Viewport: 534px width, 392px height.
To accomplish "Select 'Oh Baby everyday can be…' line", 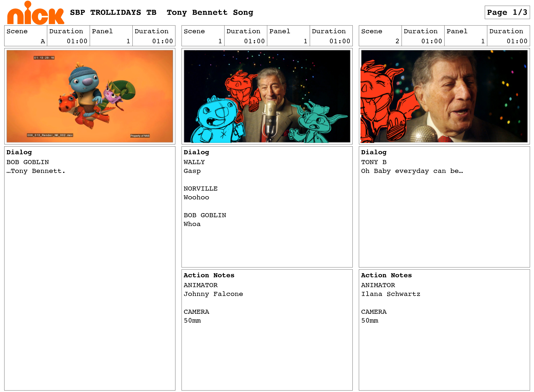I will [x=412, y=171].
